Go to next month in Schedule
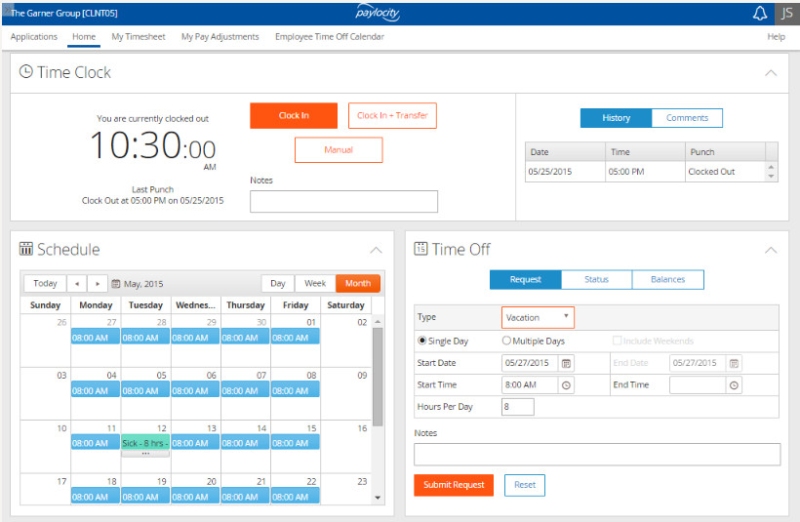This screenshot has height=522, width=800. pyautogui.click(x=97, y=284)
